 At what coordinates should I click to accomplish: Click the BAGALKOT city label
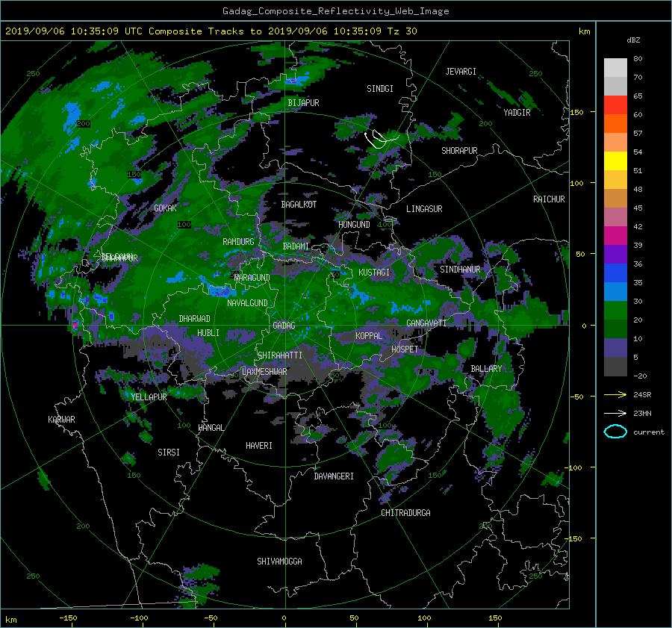(x=299, y=205)
